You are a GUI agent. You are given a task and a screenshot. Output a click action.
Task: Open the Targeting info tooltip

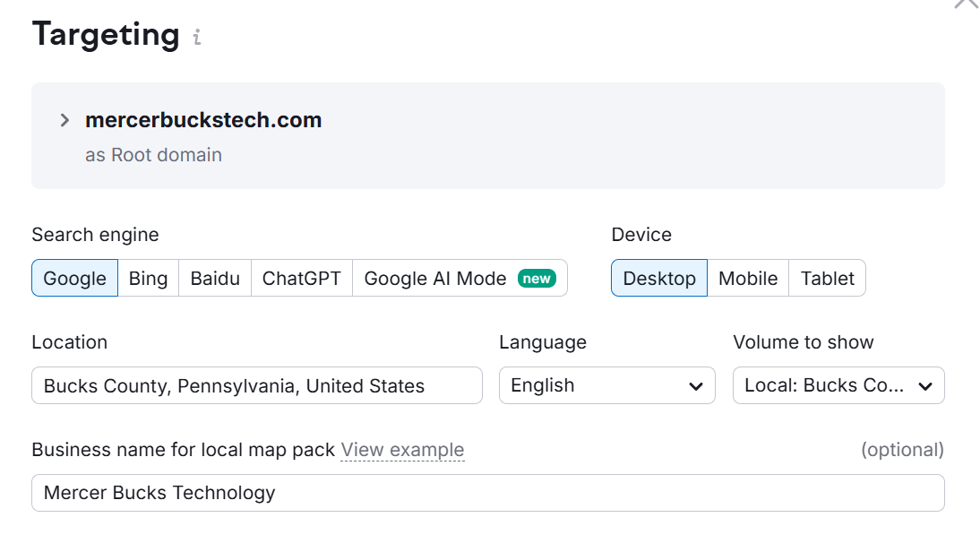(x=195, y=36)
